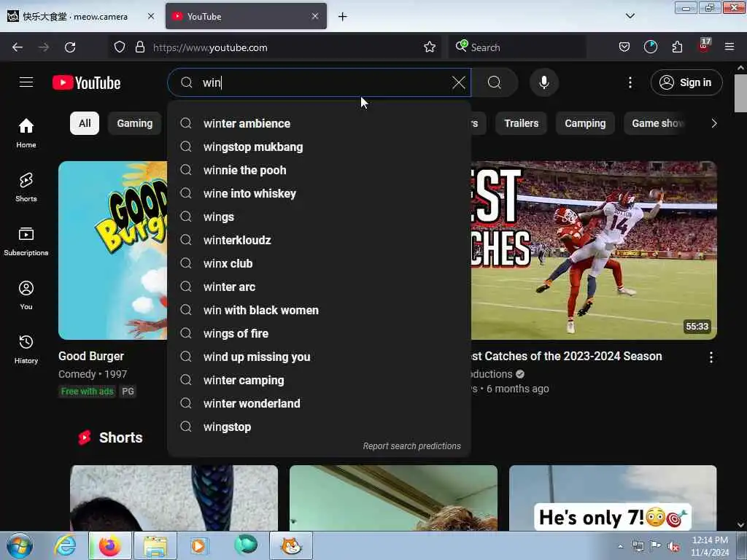747x560 pixels.
Task: Select the All filter chip
Action: pos(85,123)
